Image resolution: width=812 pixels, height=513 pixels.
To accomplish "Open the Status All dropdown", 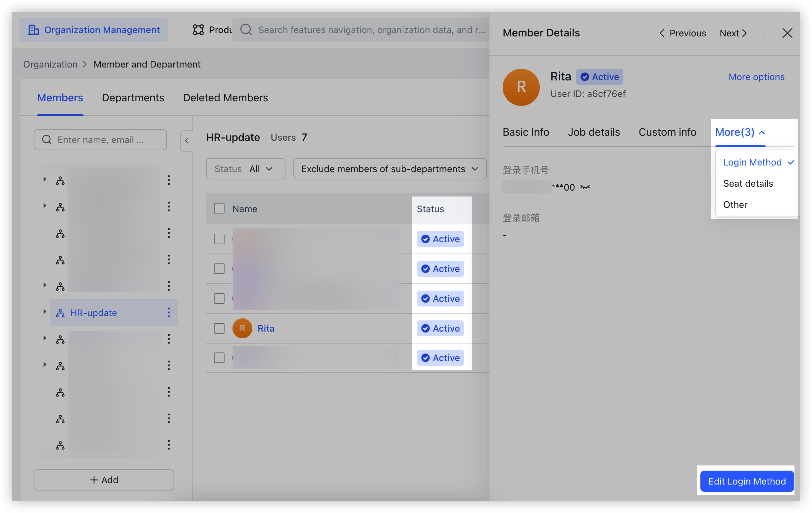I will click(245, 169).
